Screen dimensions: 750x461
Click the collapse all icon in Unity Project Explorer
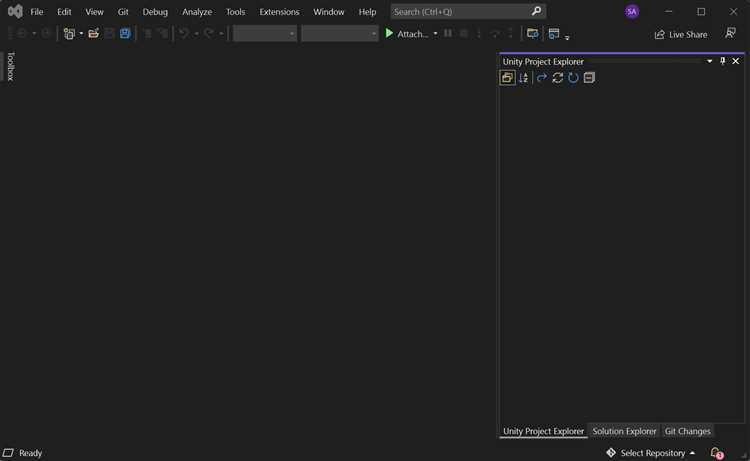pyautogui.click(x=589, y=78)
